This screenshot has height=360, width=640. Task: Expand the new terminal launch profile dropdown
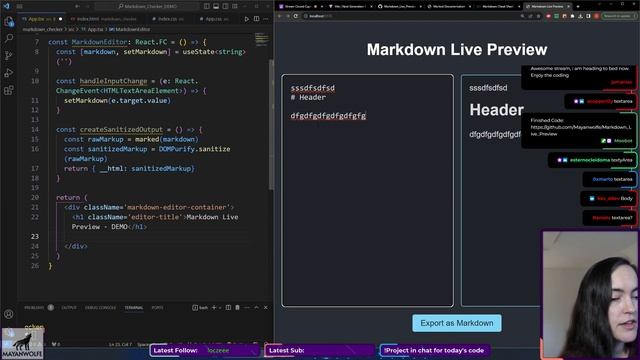pos(220,307)
